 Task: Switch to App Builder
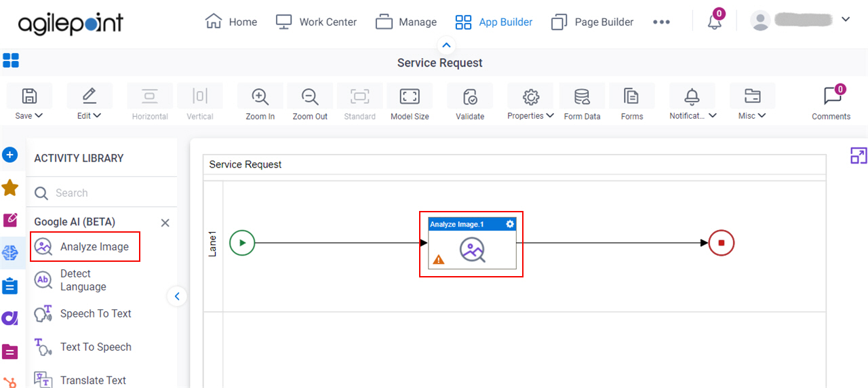[494, 22]
